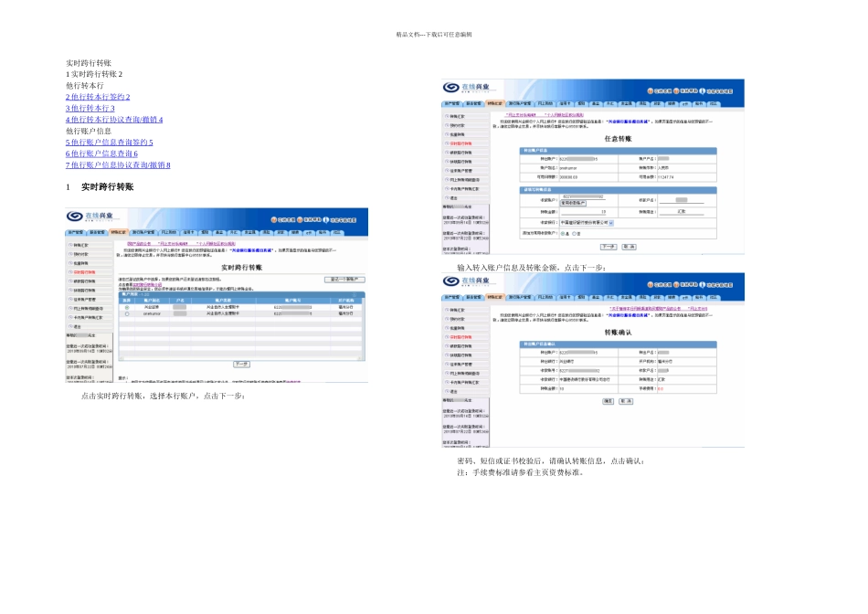Viewport: 868px width, 614px height.
Task: Click the blue info icon in the 实时跨行转账 screenshot header
Action: (325, 220)
